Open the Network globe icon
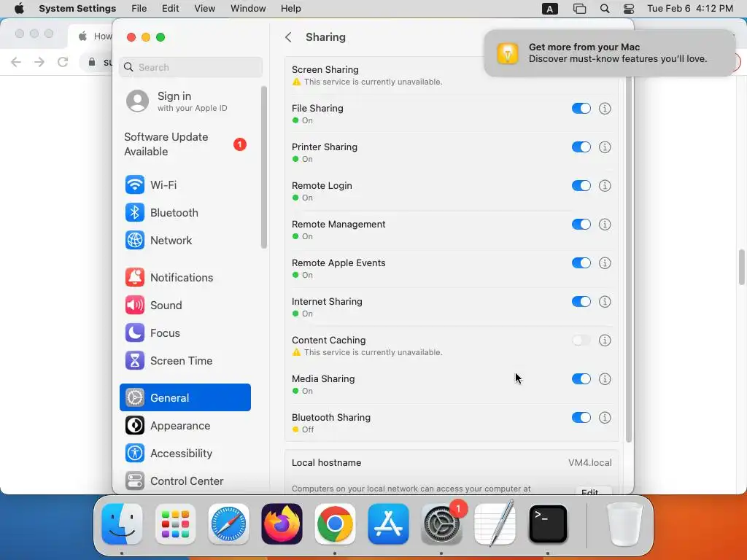The width and height of the screenshot is (747, 560). pos(135,240)
